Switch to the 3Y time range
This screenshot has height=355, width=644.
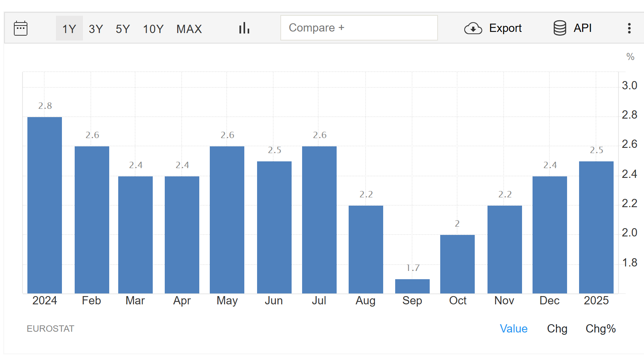tap(96, 29)
